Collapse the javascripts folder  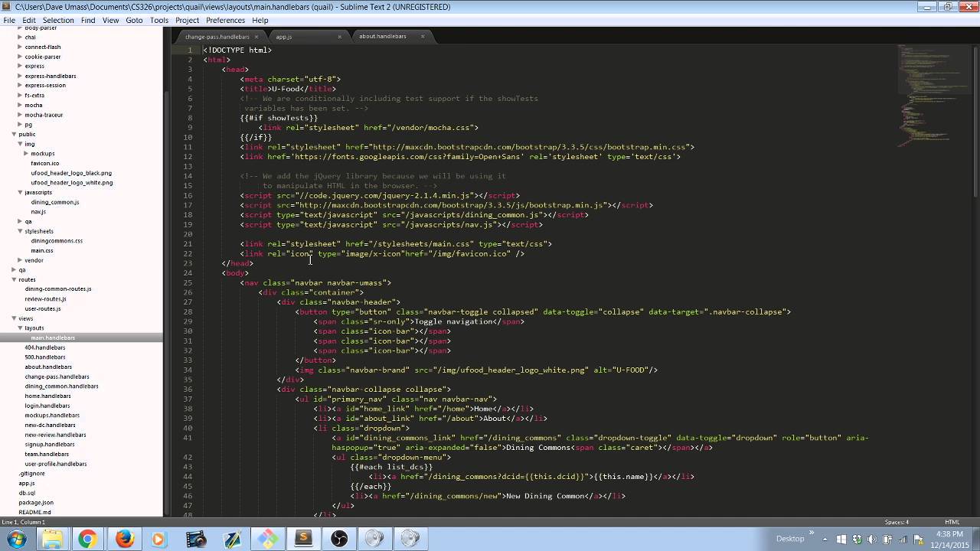coord(20,192)
